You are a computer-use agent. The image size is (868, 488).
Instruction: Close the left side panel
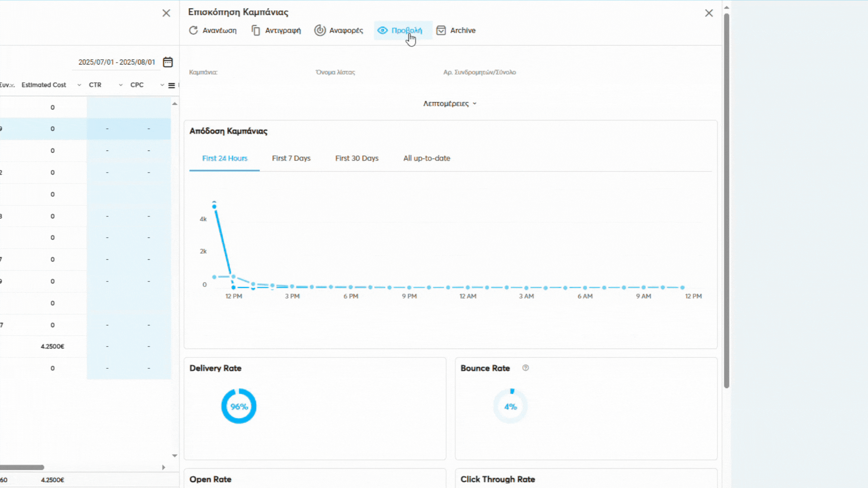tap(166, 13)
